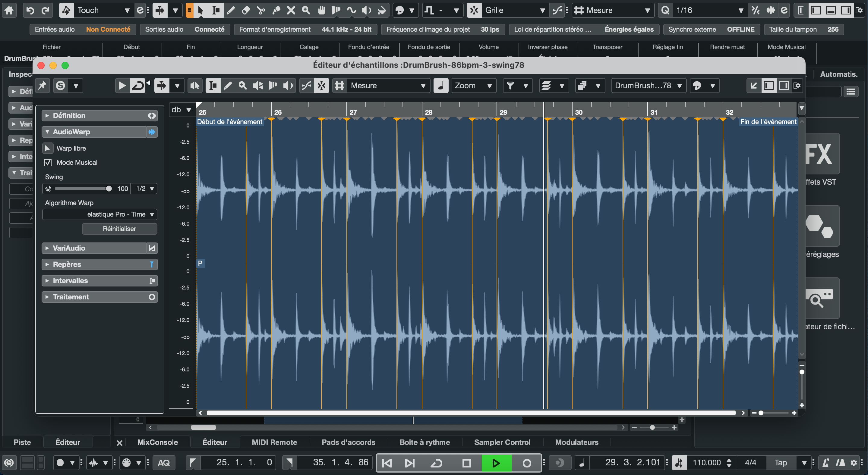Click the pin icon in sample editor toolbar
The width and height of the screenshot is (868, 475).
tap(43, 86)
